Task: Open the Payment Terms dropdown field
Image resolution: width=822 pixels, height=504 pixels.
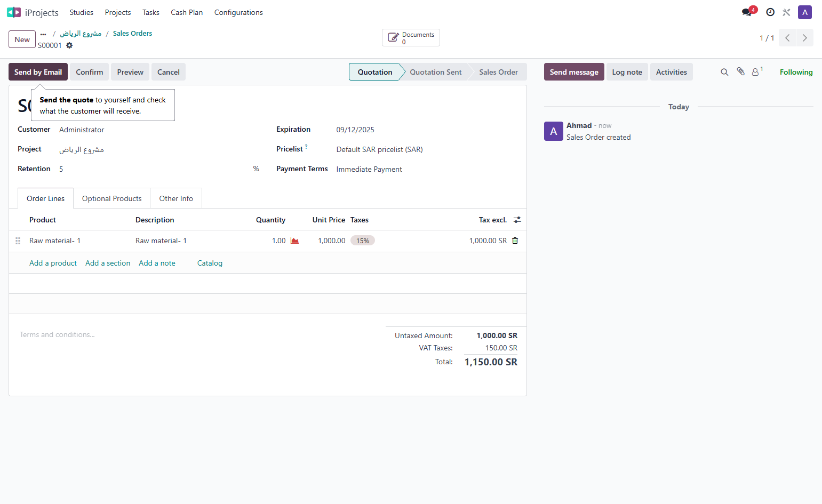Action: click(x=427, y=169)
